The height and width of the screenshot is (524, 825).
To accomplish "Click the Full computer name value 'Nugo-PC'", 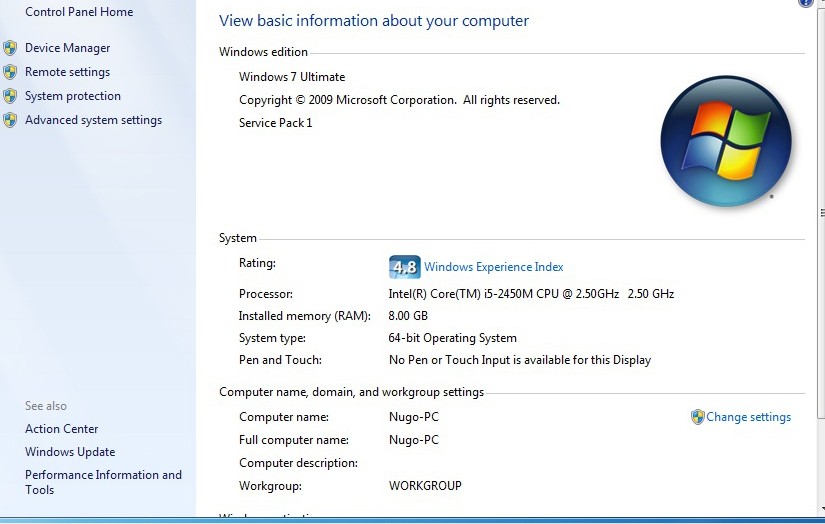I will (x=414, y=440).
